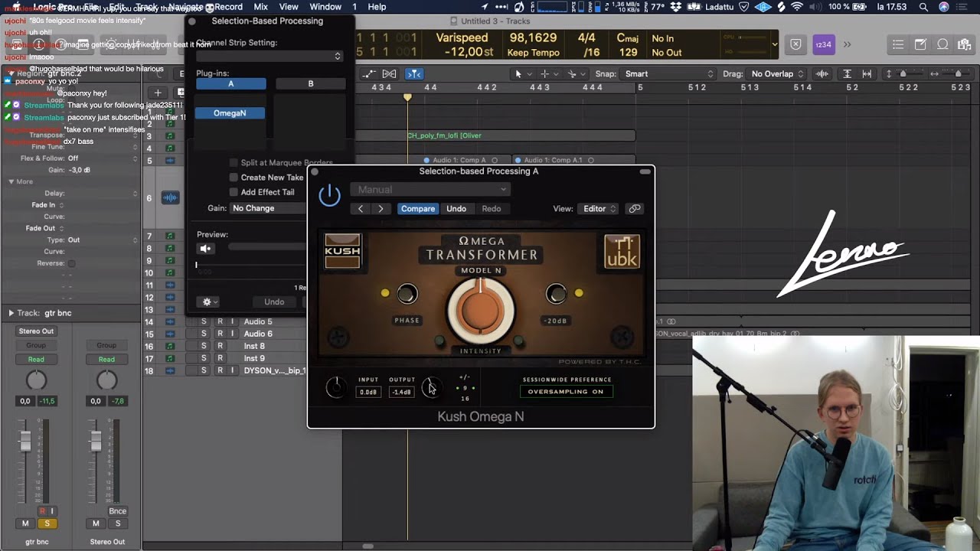Click Undo in the plug-in header
980x551 pixels.
(x=456, y=208)
